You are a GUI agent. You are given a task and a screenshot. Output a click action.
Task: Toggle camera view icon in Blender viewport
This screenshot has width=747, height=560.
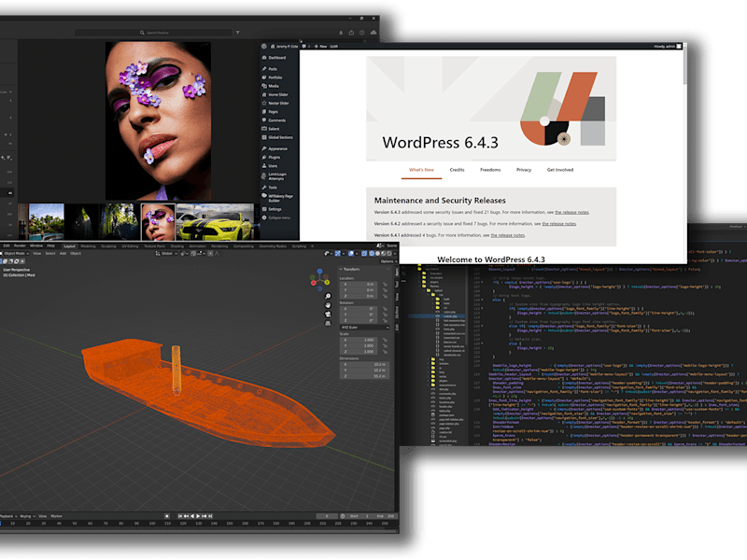(x=328, y=314)
